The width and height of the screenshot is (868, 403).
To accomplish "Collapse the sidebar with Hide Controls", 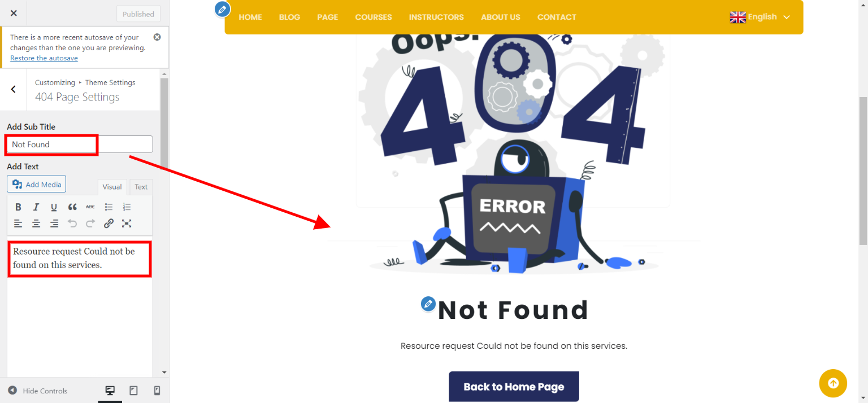I will point(37,391).
